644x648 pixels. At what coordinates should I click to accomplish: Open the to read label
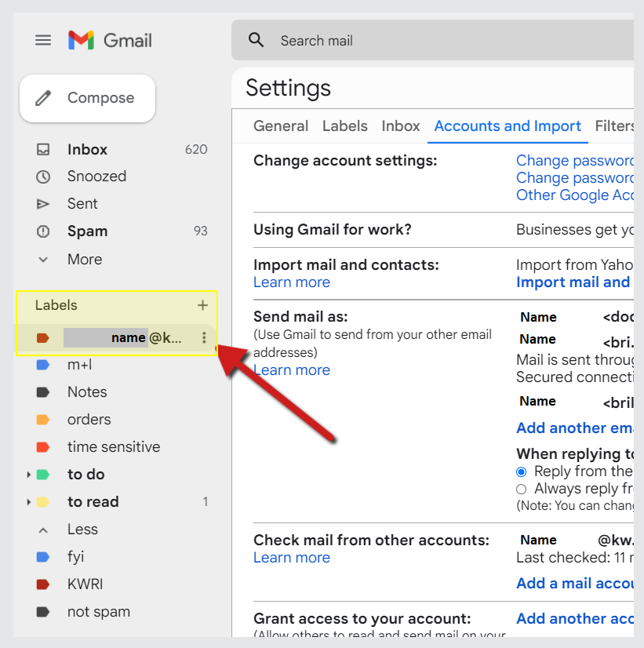tap(93, 502)
